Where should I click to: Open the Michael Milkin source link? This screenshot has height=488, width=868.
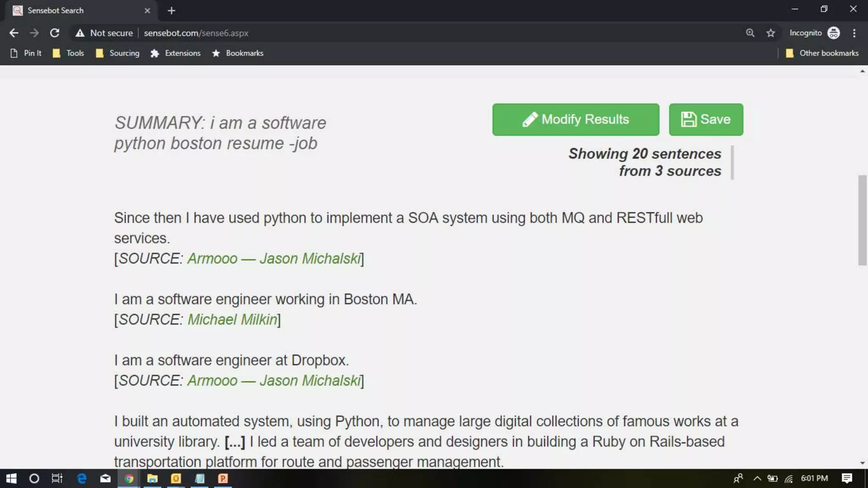232,319
